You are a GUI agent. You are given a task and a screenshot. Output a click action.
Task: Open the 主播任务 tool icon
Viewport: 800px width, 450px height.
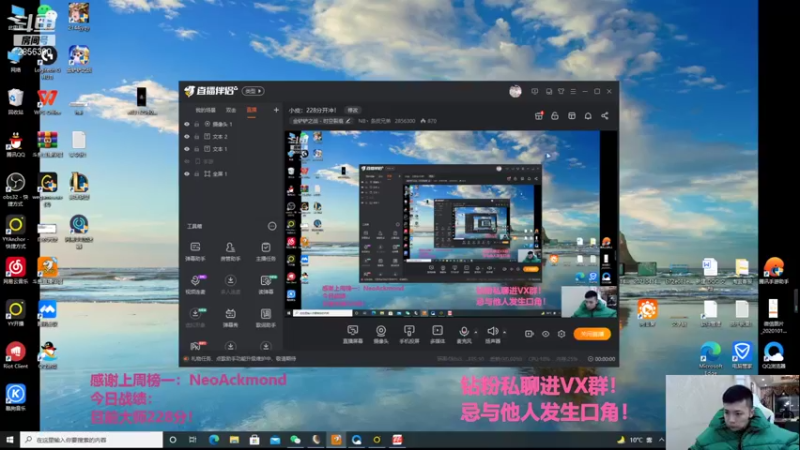[266, 252]
